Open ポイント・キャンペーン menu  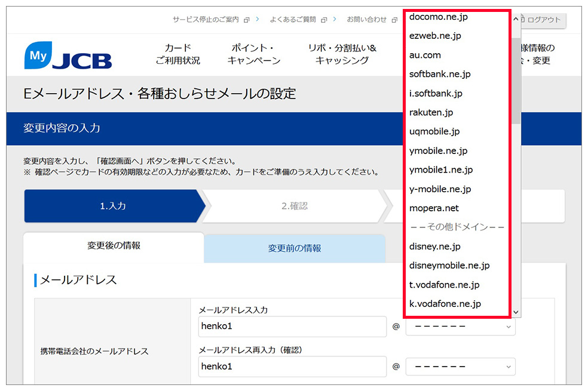(x=254, y=54)
